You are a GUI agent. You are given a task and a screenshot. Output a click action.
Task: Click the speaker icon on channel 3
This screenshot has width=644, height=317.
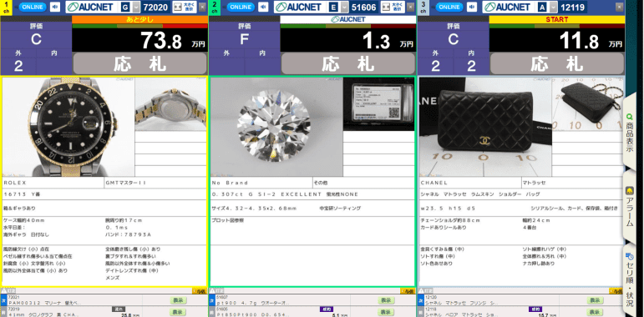click(x=473, y=7)
